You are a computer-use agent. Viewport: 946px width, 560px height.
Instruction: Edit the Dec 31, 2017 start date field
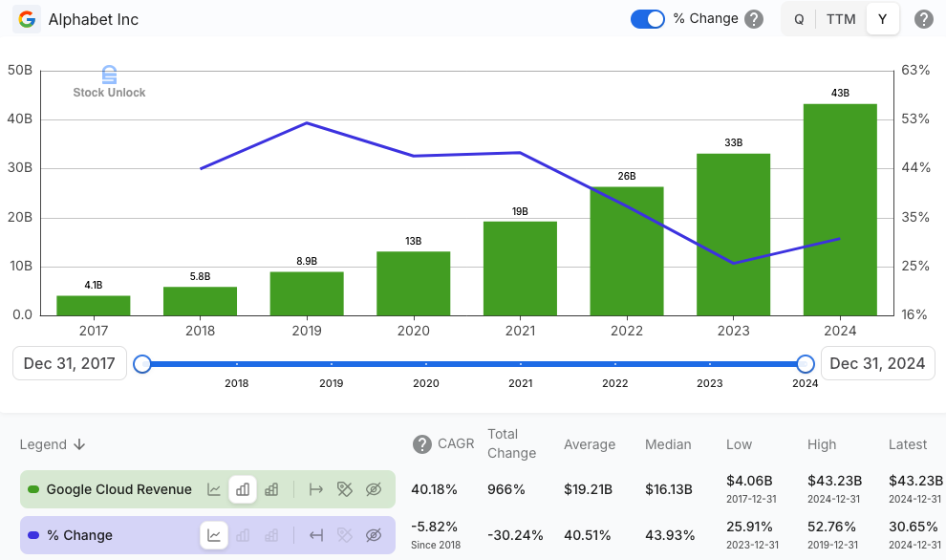[x=70, y=363]
